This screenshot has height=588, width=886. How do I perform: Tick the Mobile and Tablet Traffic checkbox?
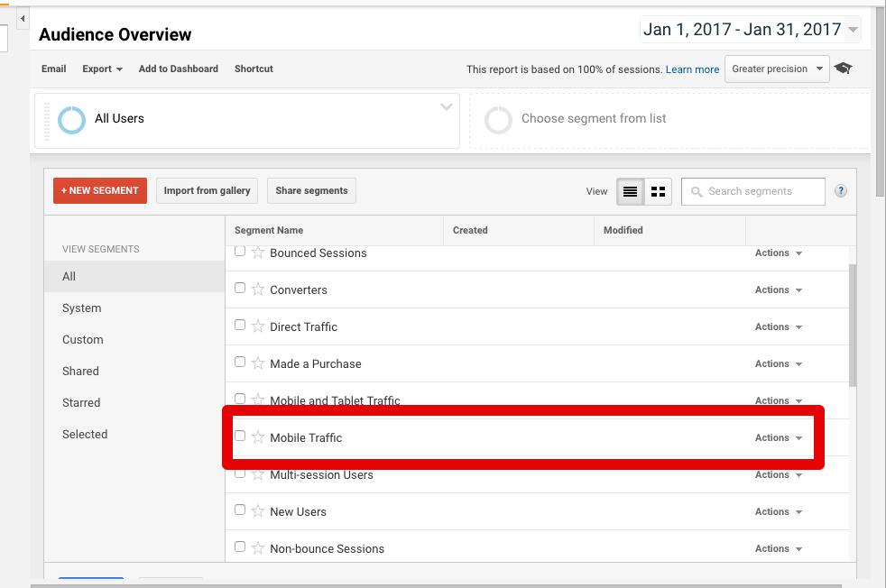240,399
